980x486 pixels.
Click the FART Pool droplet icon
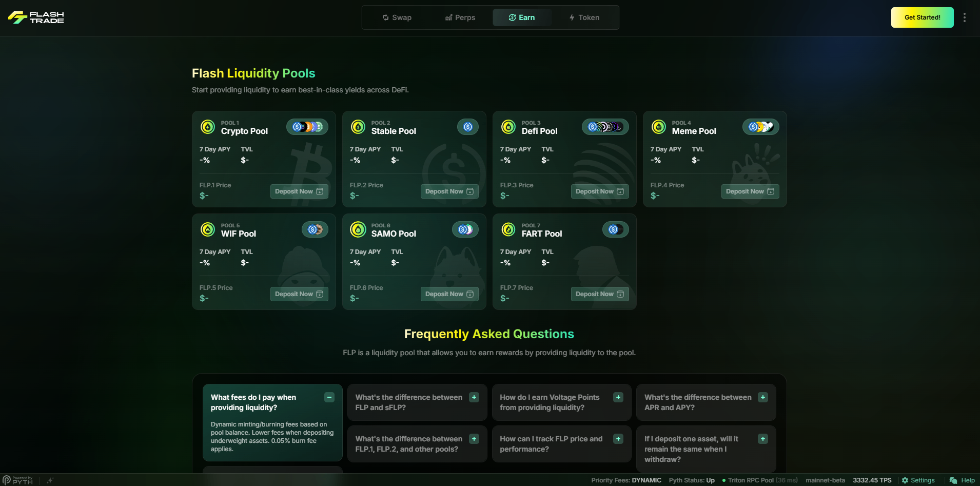point(508,229)
